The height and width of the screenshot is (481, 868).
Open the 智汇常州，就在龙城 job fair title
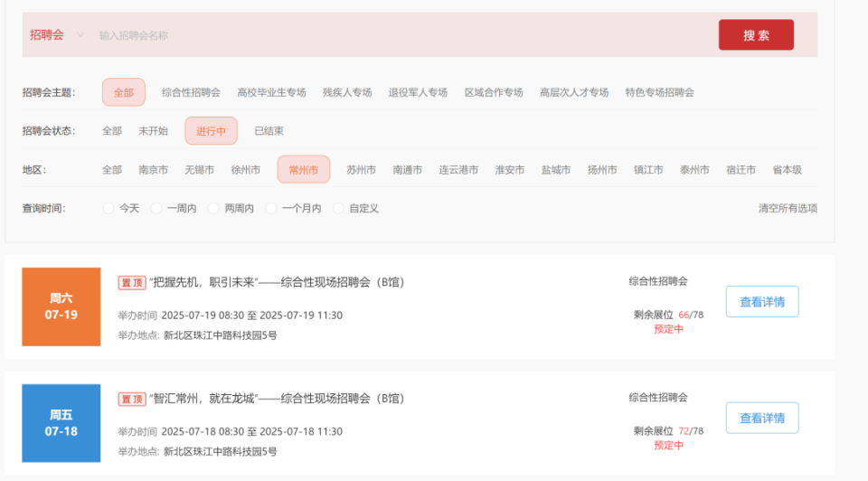(277, 399)
